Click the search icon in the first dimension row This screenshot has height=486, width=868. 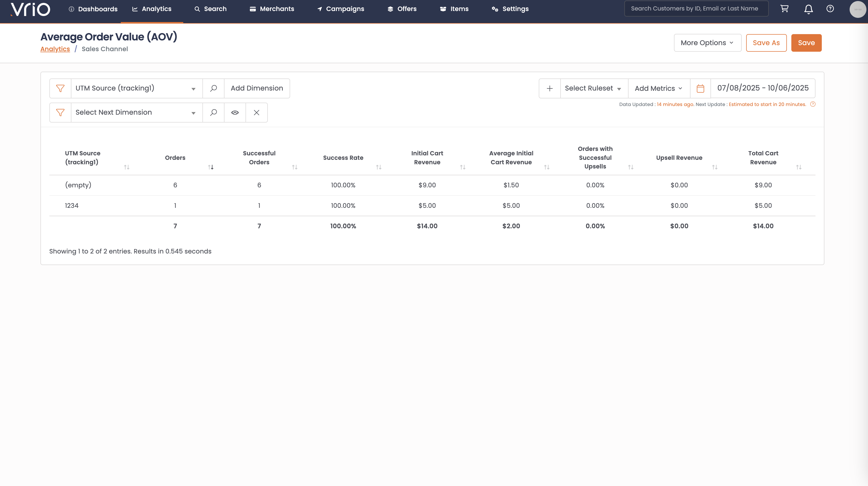pos(213,88)
